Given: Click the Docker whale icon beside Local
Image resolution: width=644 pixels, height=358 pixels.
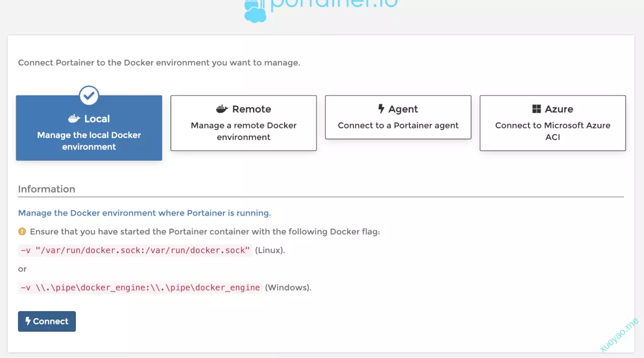Looking at the screenshot, I should [x=74, y=119].
